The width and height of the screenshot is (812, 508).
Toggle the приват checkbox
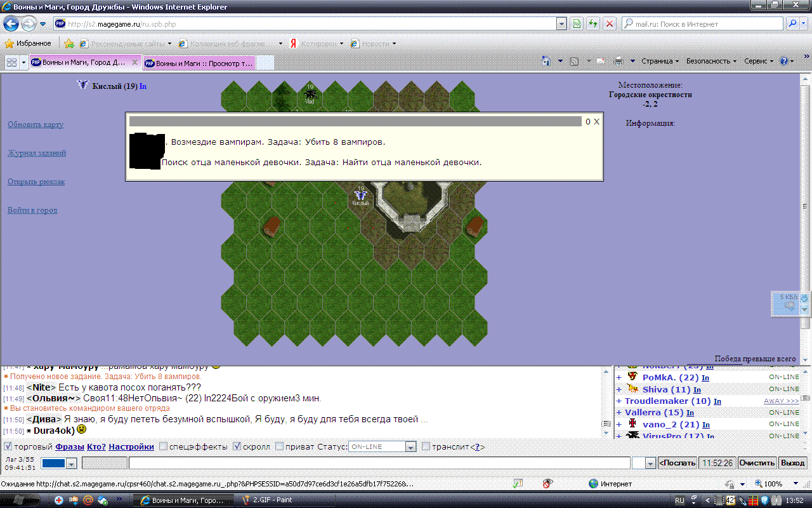click(x=279, y=446)
